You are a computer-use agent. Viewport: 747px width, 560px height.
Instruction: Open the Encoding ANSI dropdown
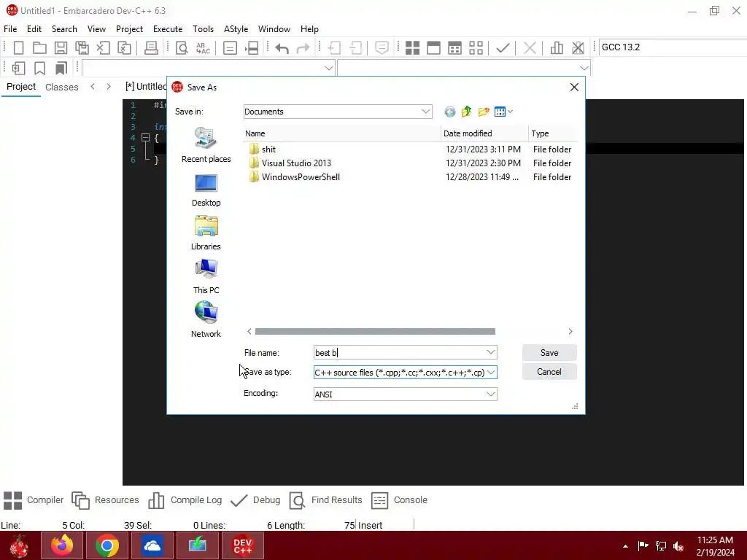(491, 394)
